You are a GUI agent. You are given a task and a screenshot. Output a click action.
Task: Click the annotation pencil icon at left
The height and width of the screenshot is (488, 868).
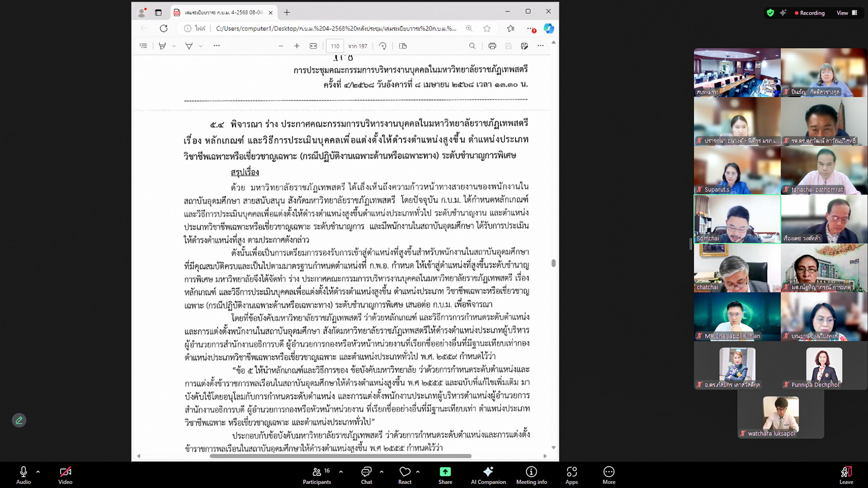19,420
